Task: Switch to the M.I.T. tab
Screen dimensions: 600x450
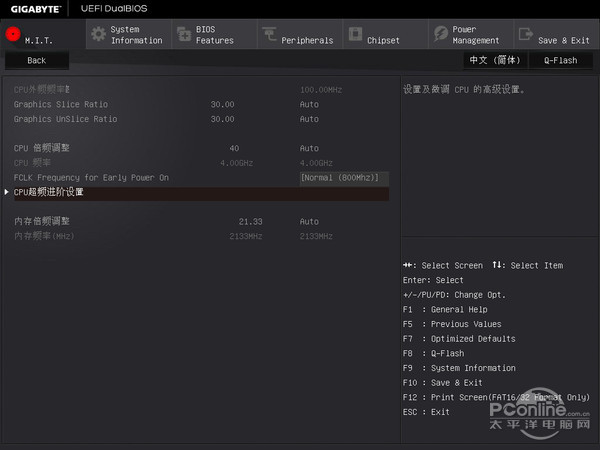Action: (x=43, y=34)
